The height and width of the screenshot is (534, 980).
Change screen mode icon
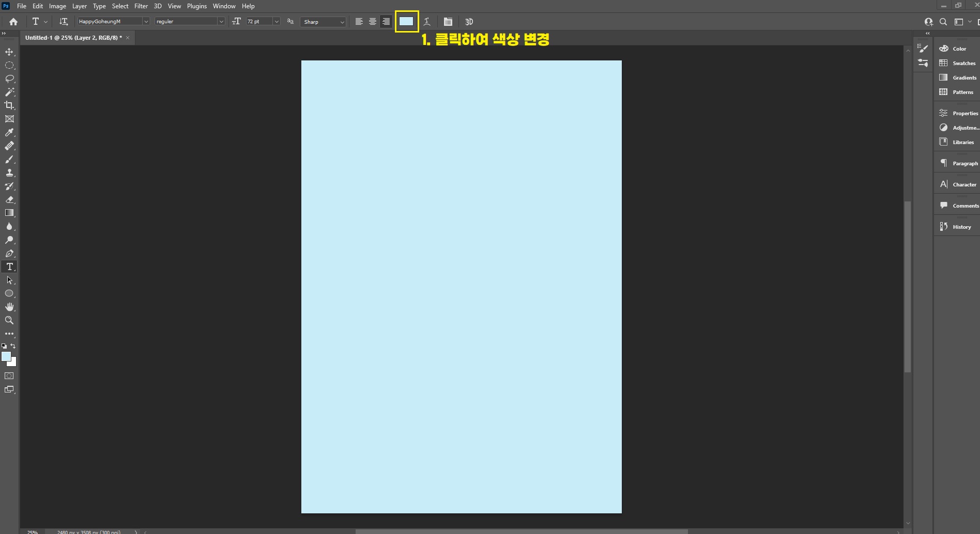(x=9, y=389)
